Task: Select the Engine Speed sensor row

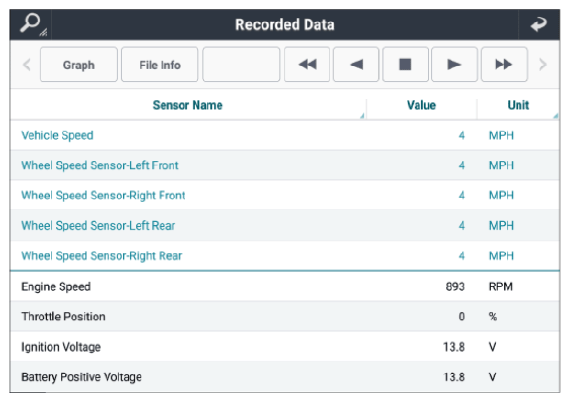Action: (x=285, y=286)
